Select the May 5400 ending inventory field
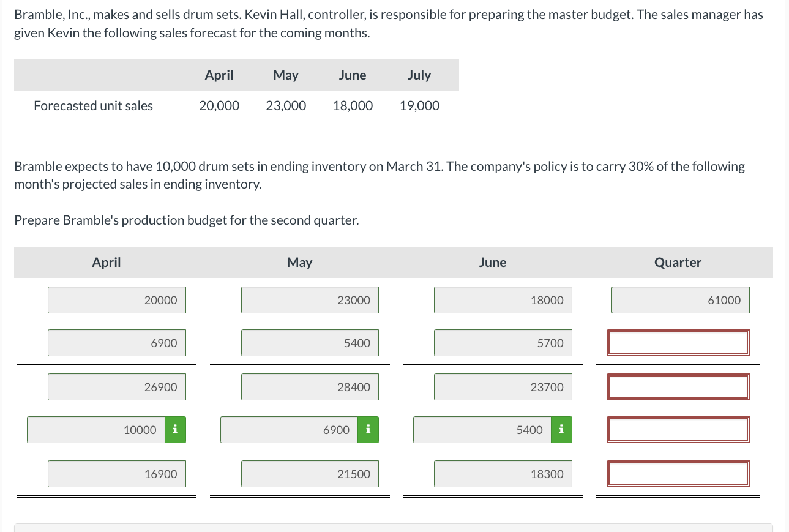 click(310, 343)
